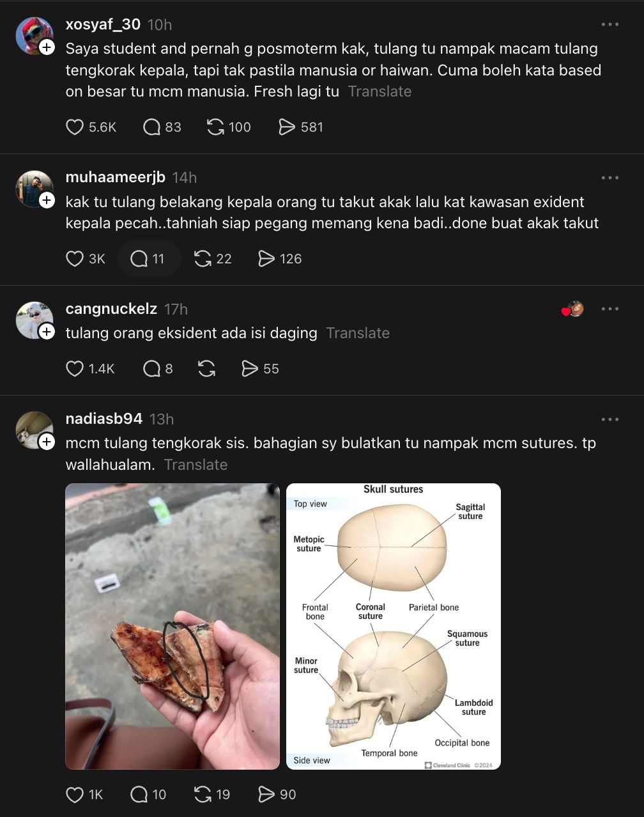This screenshot has width=644, height=817.
Task: Translate xosyaf_30's comment
Action: click(x=379, y=91)
